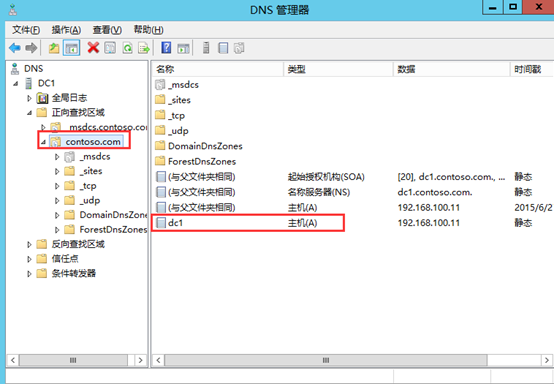Select ForestDnsZones in record list

[196, 161]
